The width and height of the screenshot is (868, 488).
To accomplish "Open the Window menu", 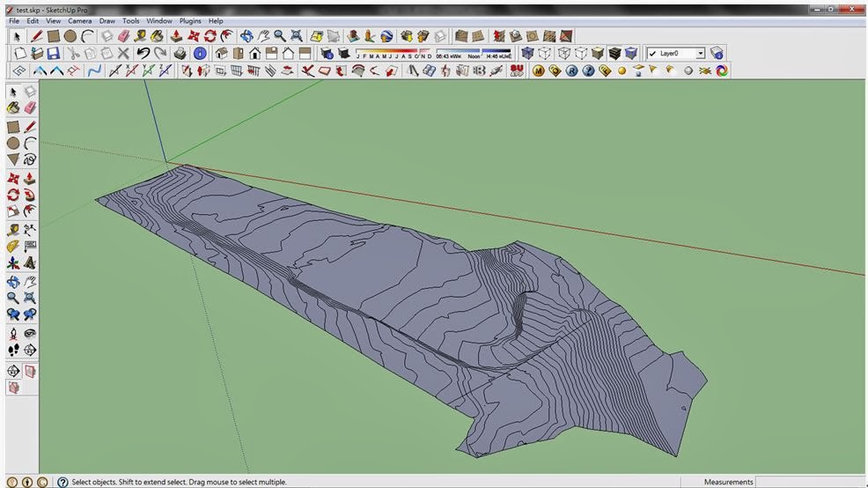I will [158, 21].
